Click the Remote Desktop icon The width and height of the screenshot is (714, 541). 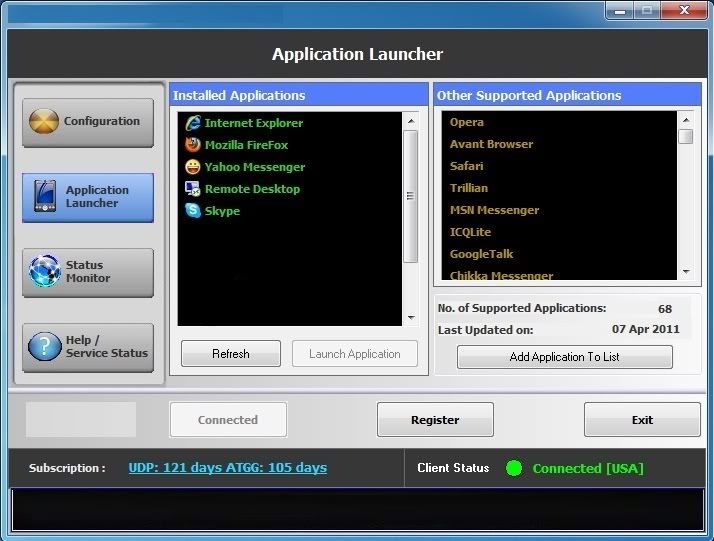193,189
